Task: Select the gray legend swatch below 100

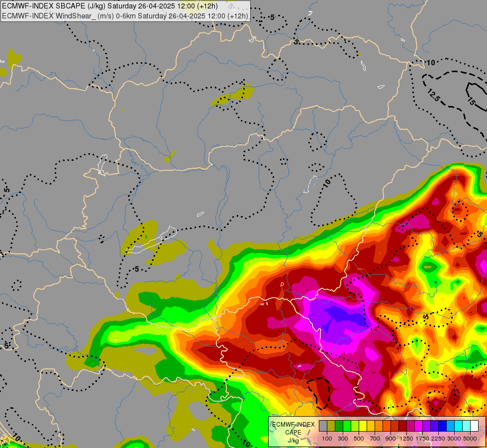Action: 323,426
